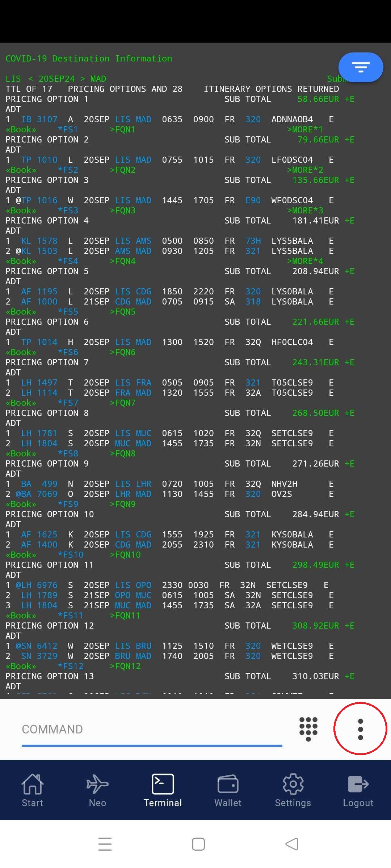Screen dimensions: 391x868
Task: Tap Android home square button
Action: click(198, 844)
